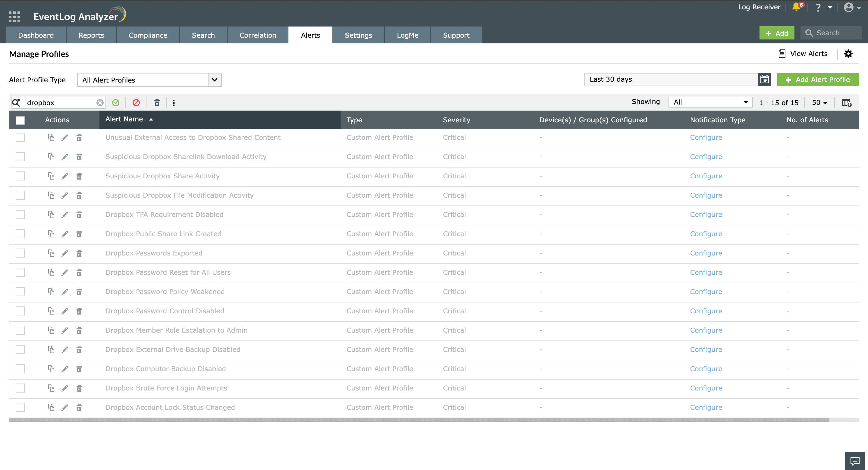Open the Compliance tab
868x470 pixels.
[x=148, y=35]
